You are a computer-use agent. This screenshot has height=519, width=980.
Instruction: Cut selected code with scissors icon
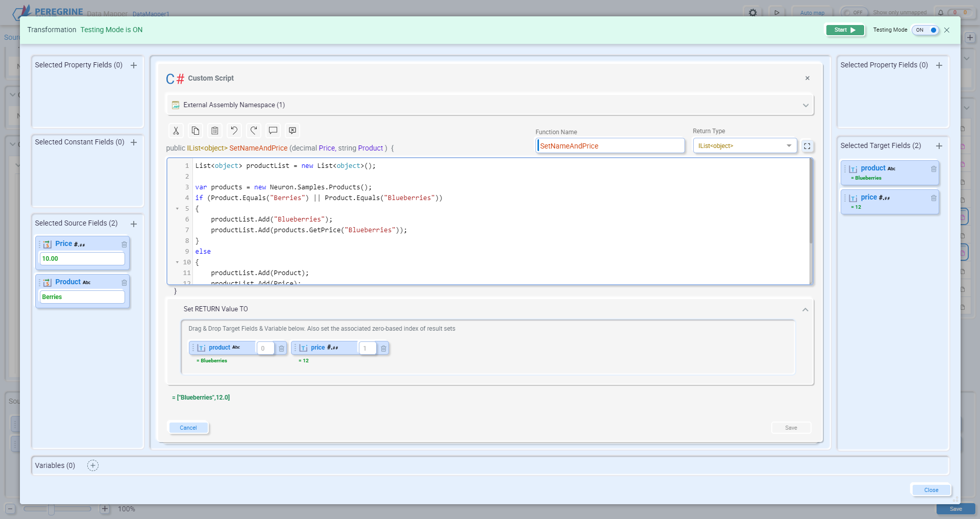(x=176, y=131)
